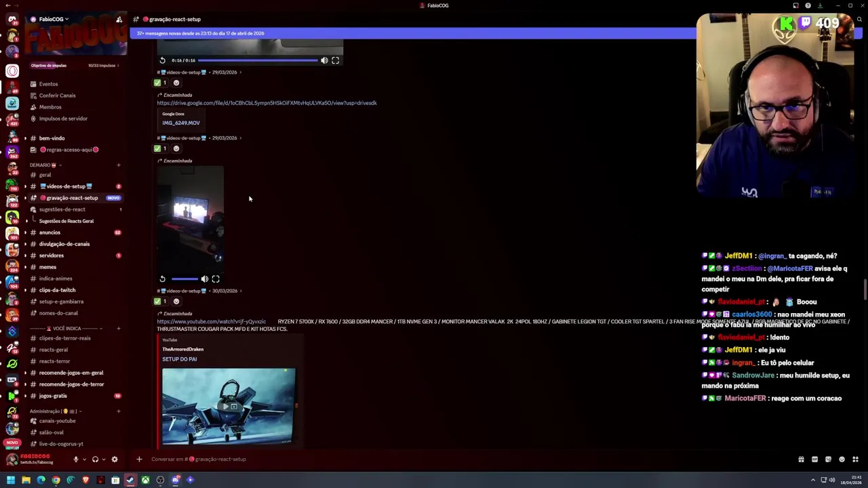Screen dimensions: 868x488
Task: Open Sugestões de Reacts Geral thread
Action: point(66,221)
